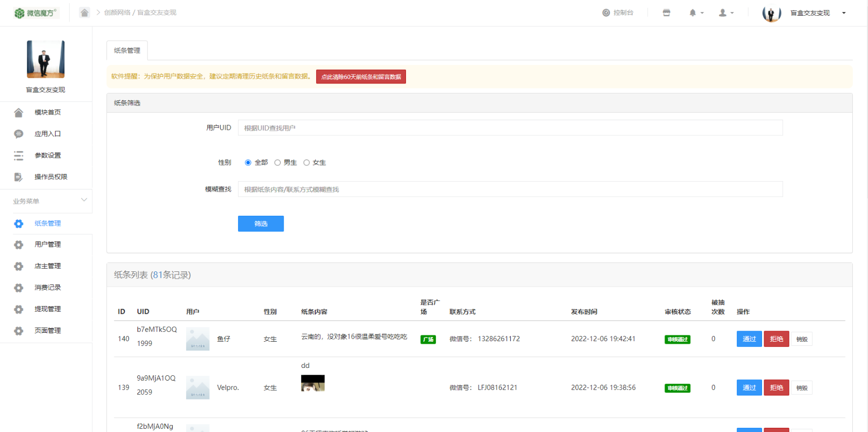The image size is (868, 432).
Task: Go to 模块首页 in sidebar
Action: pos(47,112)
